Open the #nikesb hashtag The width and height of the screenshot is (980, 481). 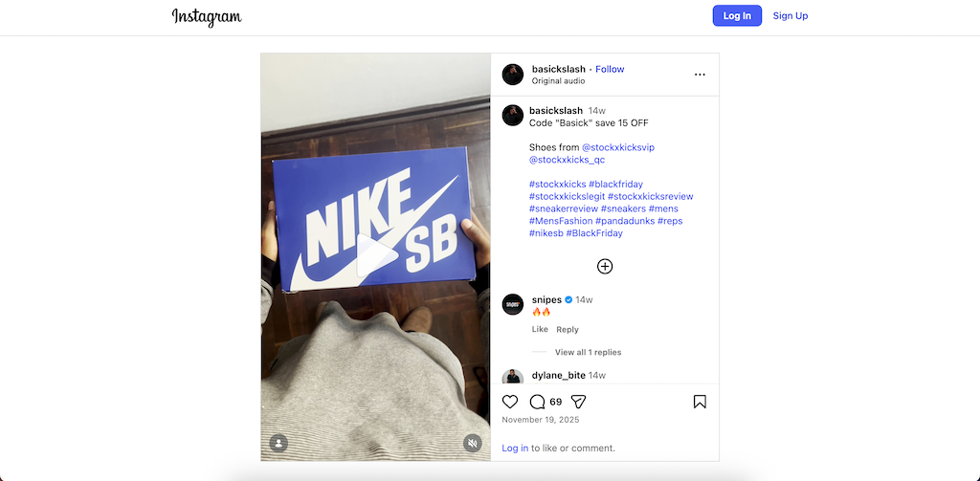[546, 233]
